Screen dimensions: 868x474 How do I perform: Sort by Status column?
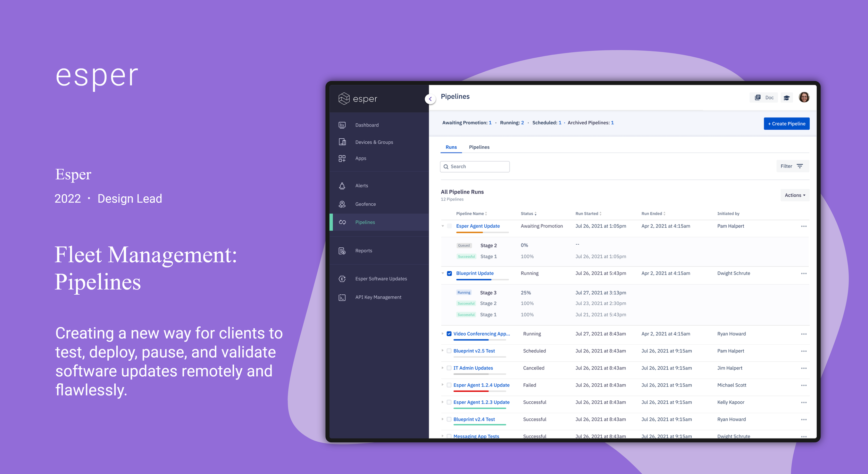(535, 214)
